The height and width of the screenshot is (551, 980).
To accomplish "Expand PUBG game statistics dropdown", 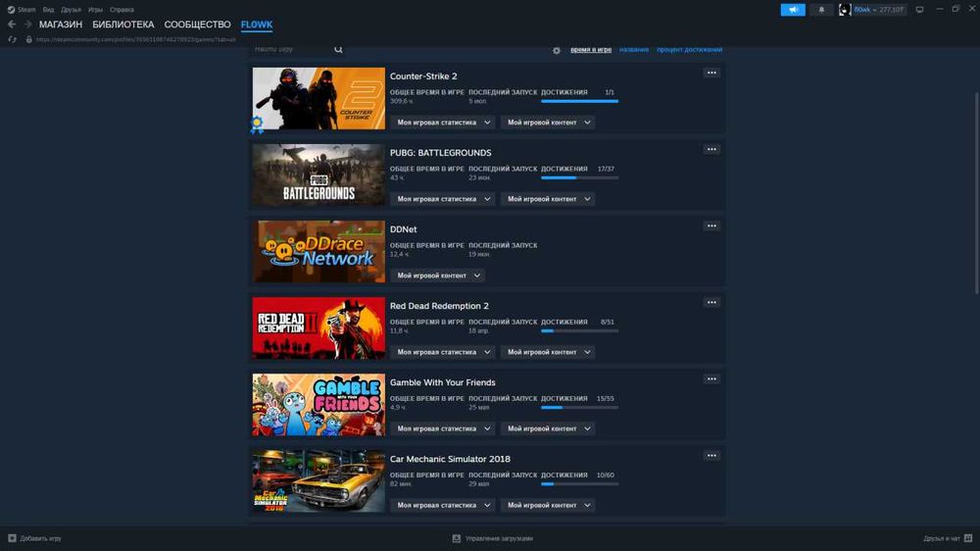I will (443, 199).
